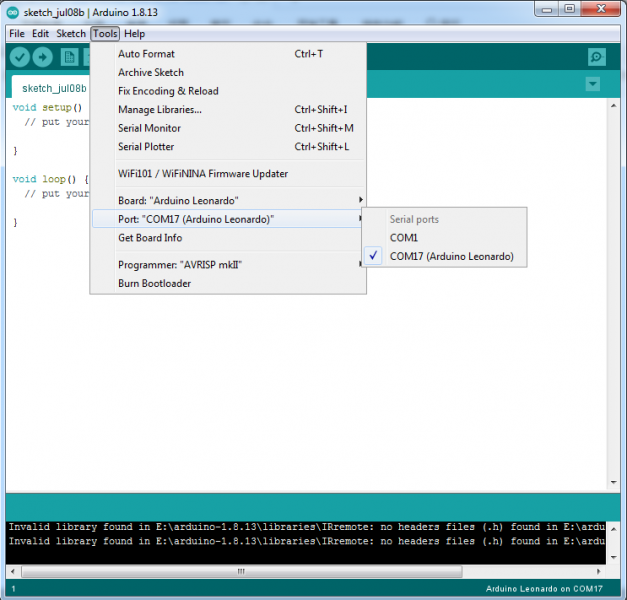The image size is (627, 600).
Task: Open the File menu
Action: (17, 34)
